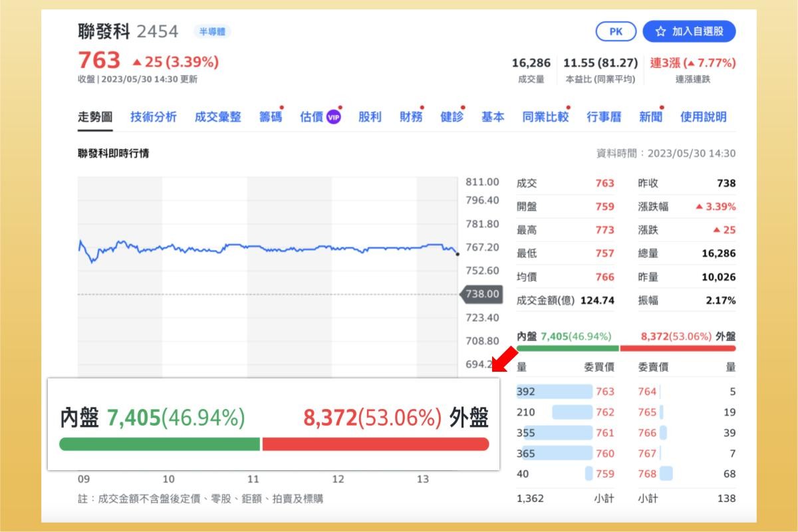Click the 漲跌幅 3.39% value

[716, 207]
